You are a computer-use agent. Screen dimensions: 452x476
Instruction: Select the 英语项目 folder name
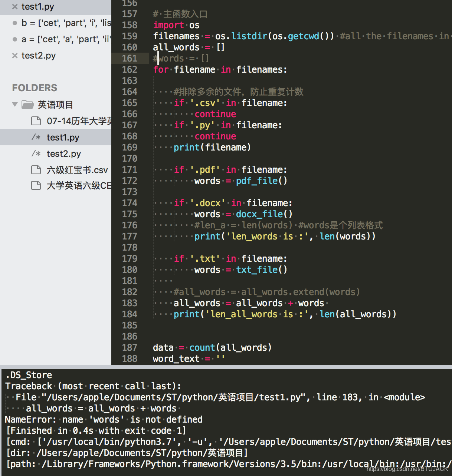tap(55, 105)
